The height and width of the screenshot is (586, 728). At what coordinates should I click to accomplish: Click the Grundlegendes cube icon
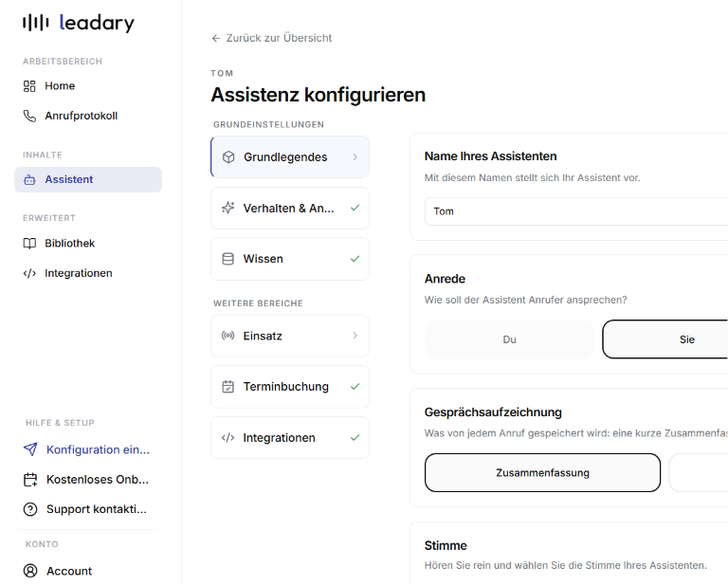coord(228,157)
